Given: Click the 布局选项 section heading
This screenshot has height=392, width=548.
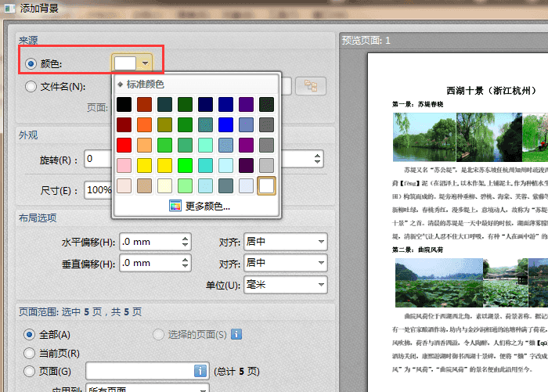Looking at the screenshot, I should coord(38,218).
